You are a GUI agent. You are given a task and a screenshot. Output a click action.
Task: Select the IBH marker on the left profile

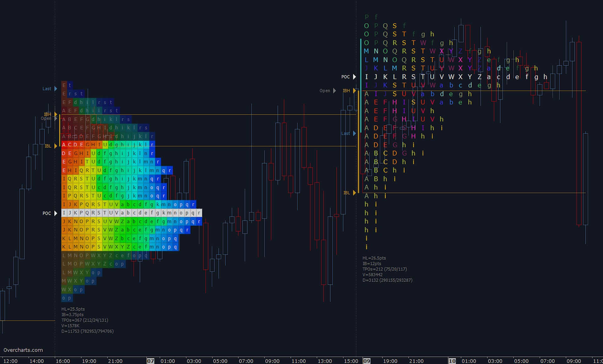(x=55, y=114)
